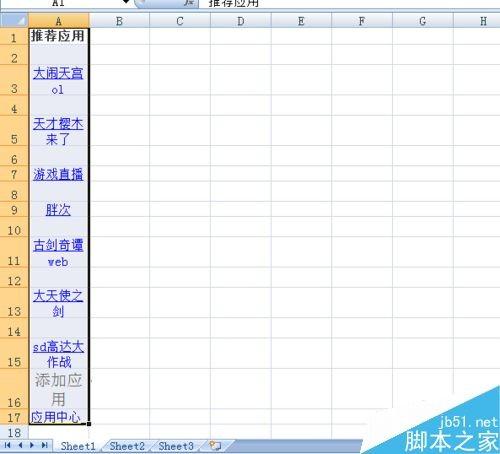500x454 pixels.
Task: Click the selection fill handle at A17
Action: pos(89,424)
